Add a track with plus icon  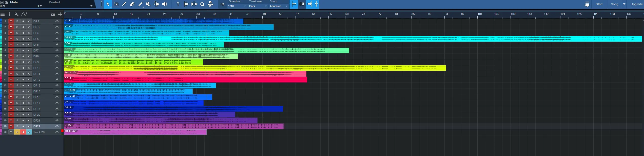click(60, 14)
